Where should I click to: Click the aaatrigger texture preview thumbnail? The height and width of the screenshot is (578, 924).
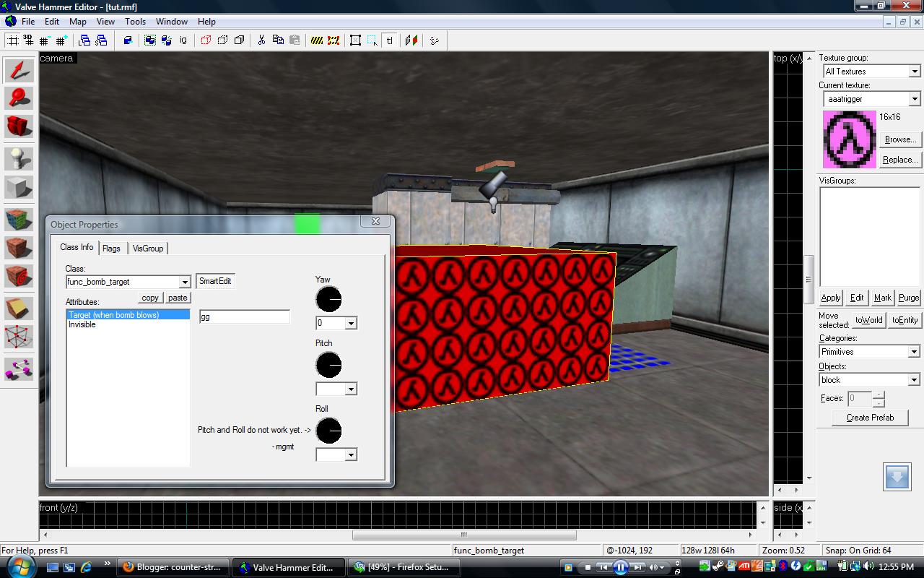click(x=850, y=139)
